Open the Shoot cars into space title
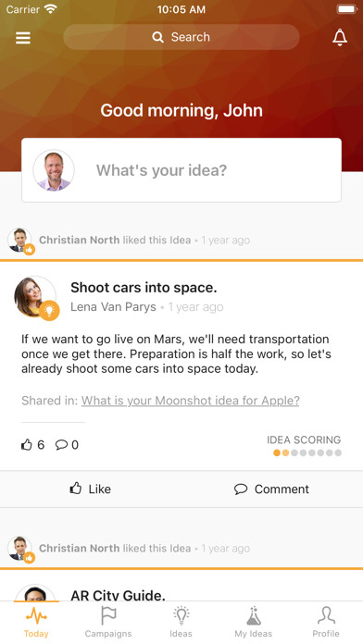The image size is (363, 644). tap(144, 288)
